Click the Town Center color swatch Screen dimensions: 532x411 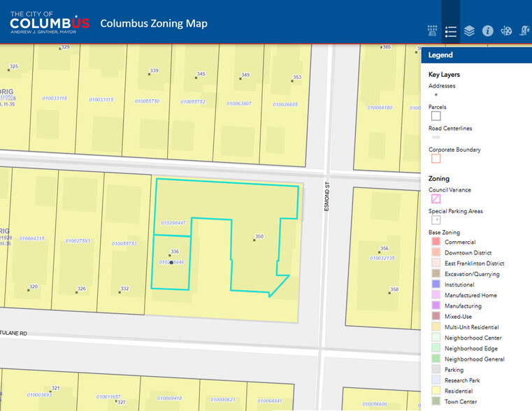click(436, 401)
